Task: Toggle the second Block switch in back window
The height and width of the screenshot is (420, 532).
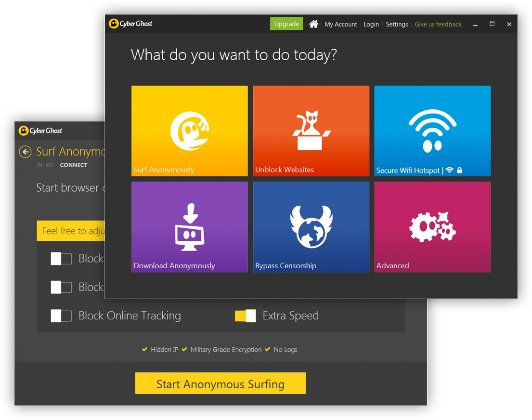Action: pyautogui.click(x=61, y=287)
